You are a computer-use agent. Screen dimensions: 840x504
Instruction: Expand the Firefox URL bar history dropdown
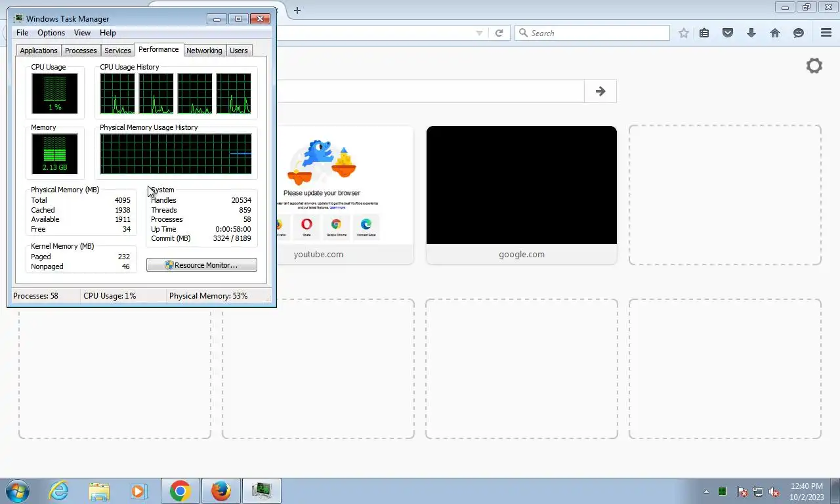tap(479, 33)
